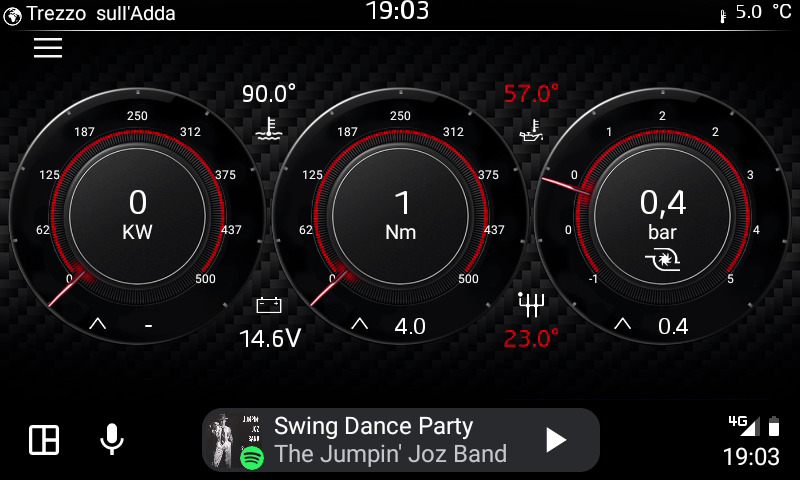The height and width of the screenshot is (480, 800).
Task: Select the KW power gauge
Action: pos(137,216)
